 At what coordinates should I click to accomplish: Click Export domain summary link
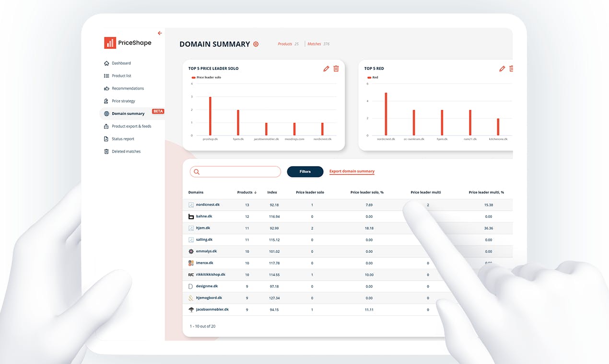[x=352, y=171]
